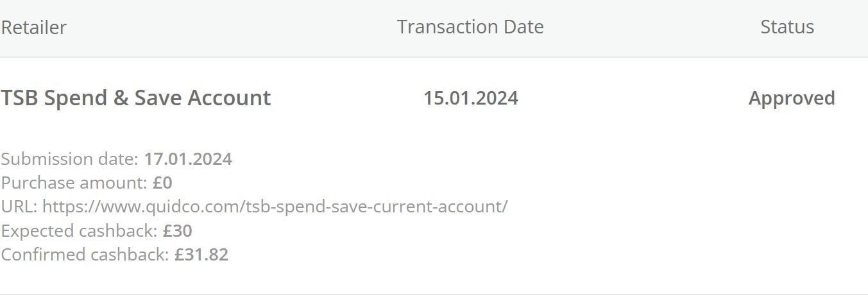Click the 'Confirmed cashback:' label
Screen dimensions: 868x299
85,254
